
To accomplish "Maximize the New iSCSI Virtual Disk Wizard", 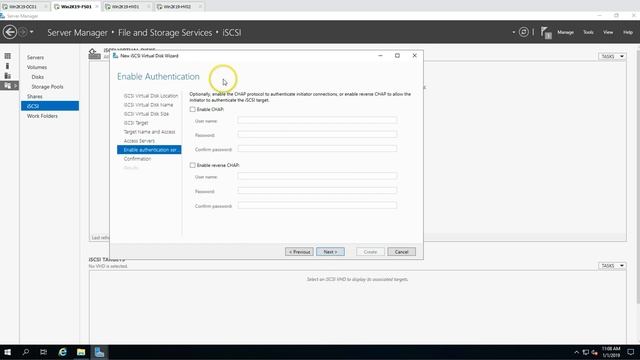I will tap(397, 56).
